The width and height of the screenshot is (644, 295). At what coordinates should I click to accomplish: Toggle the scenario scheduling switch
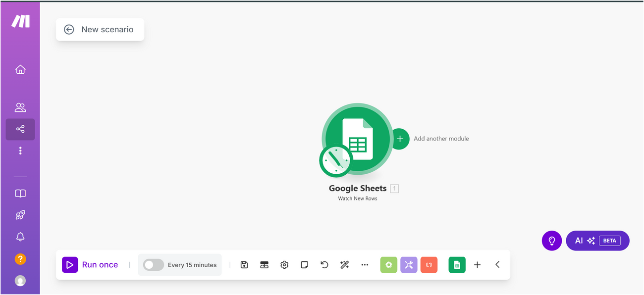pyautogui.click(x=154, y=265)
